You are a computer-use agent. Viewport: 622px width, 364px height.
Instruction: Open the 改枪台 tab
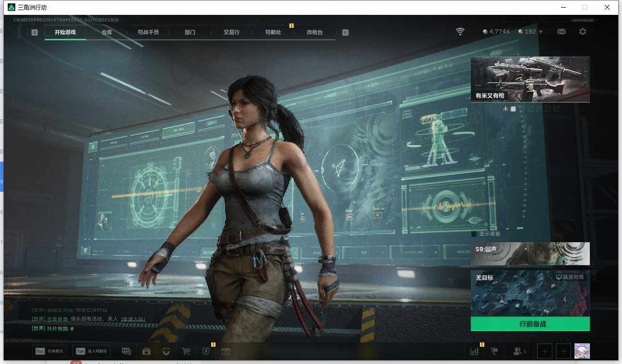pos(315,32)
